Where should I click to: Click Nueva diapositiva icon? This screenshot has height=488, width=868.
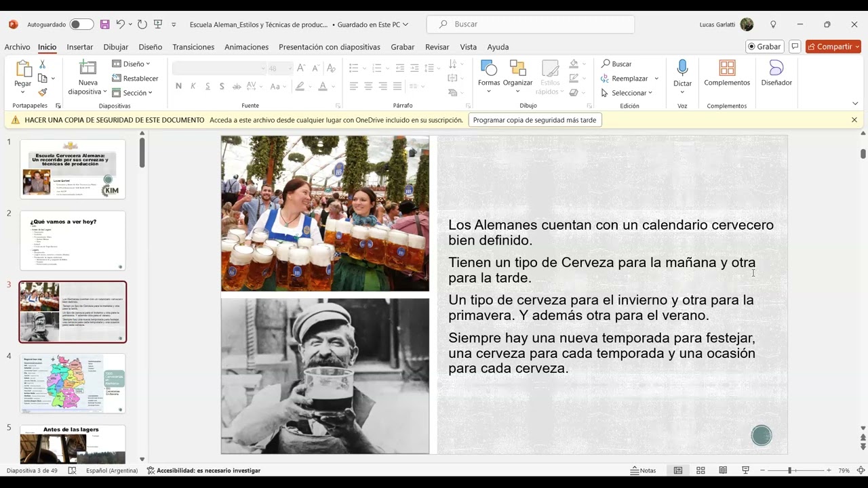click(87, 68)
